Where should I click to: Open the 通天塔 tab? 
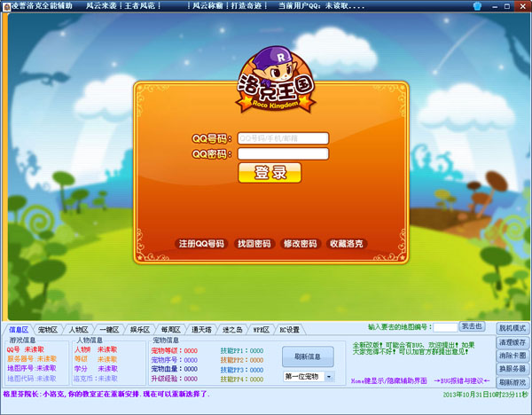click(201, 330)
